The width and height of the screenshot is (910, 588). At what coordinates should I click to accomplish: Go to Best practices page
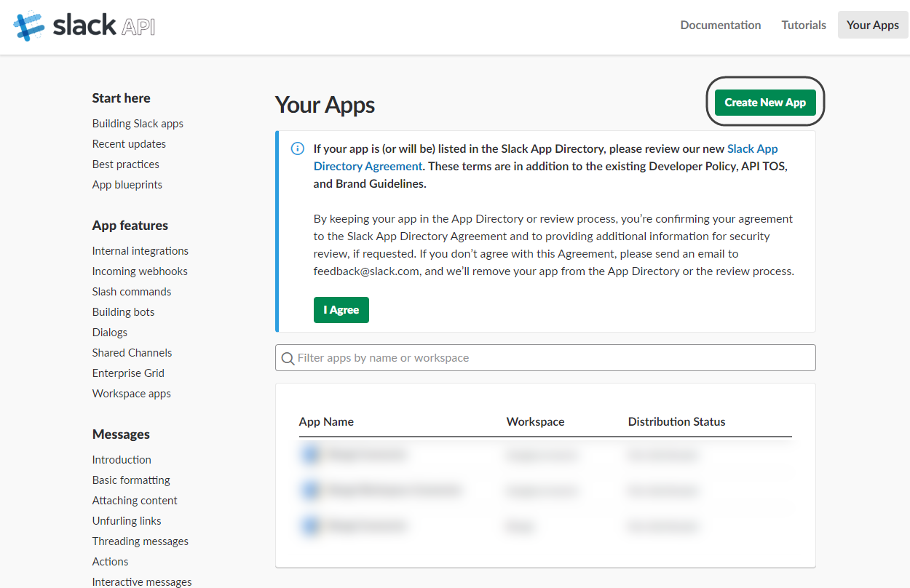[126, 164]
